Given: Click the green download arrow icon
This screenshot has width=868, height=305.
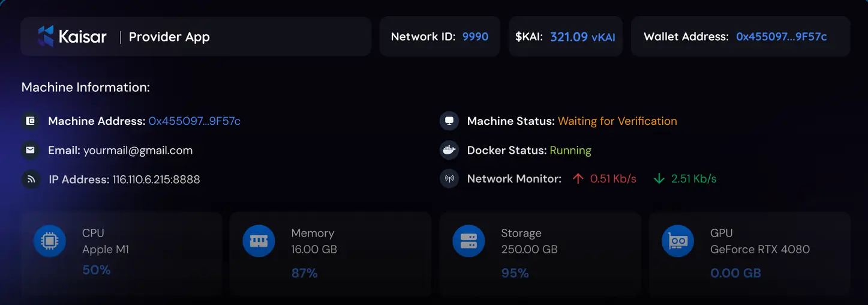Looking at the screenshot, I should (659, 179).
